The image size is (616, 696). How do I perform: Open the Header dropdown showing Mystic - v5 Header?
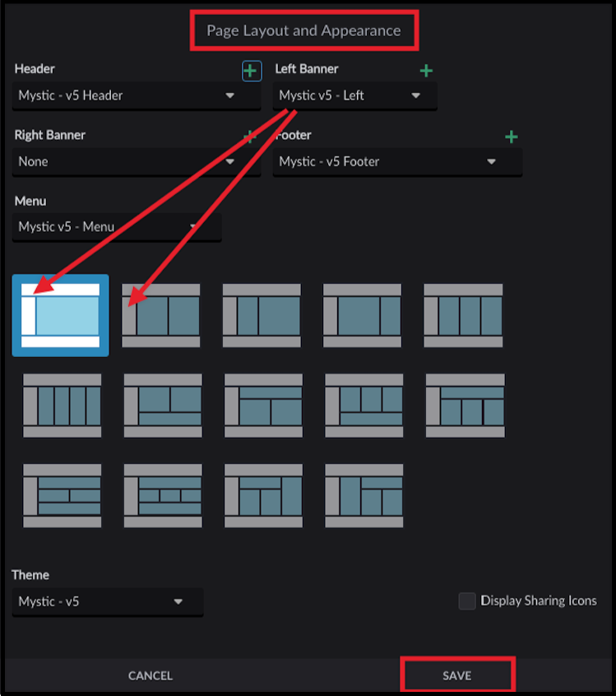[137, 95]
